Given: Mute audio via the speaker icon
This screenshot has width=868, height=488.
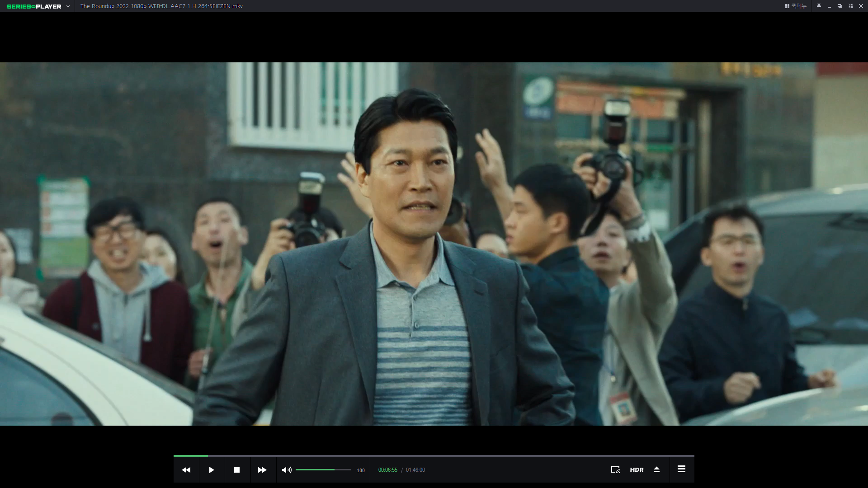Looking at the screenshot, I should 287,470.
